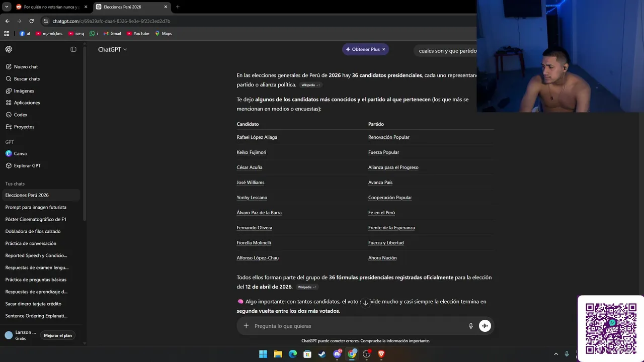Open the 'Elecciones Perú 2026' chat
The width and height of the screenshot is (644, 362).
40,195
